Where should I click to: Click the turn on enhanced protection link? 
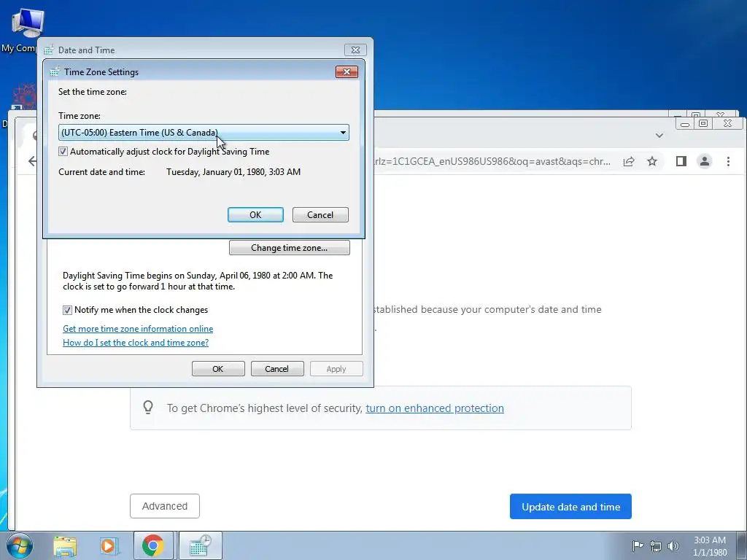pyautogui.click(x=435, y=408)
